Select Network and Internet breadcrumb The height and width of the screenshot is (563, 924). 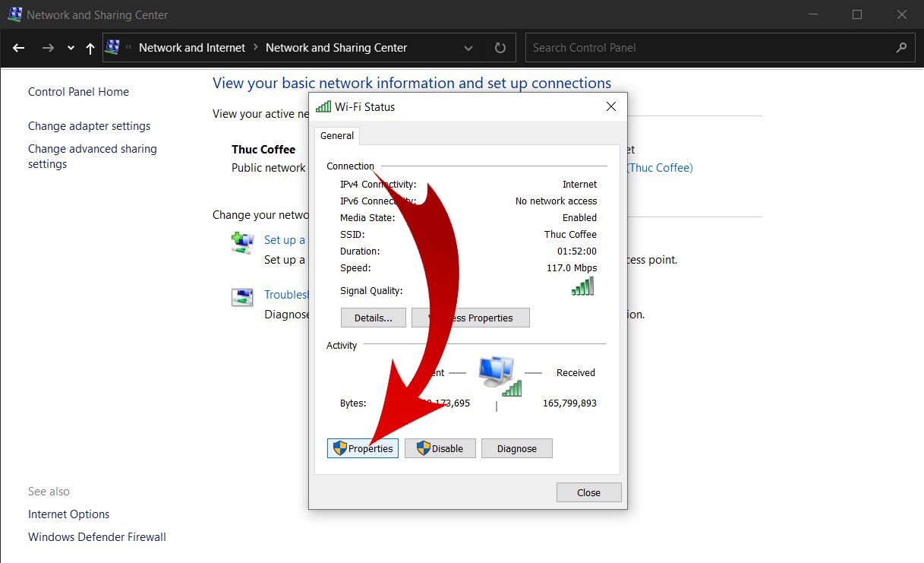coord(192,47)
